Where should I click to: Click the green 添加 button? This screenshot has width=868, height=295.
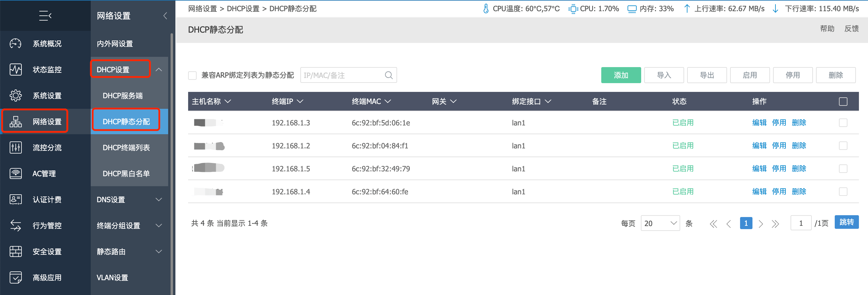coord(621,75)
